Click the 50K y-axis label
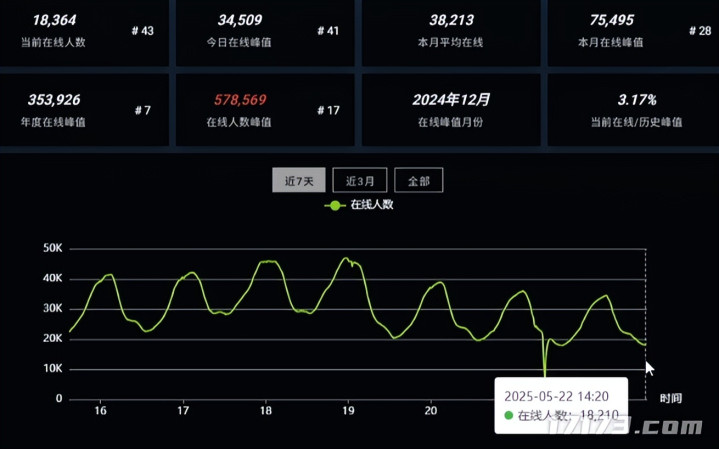 53,248
